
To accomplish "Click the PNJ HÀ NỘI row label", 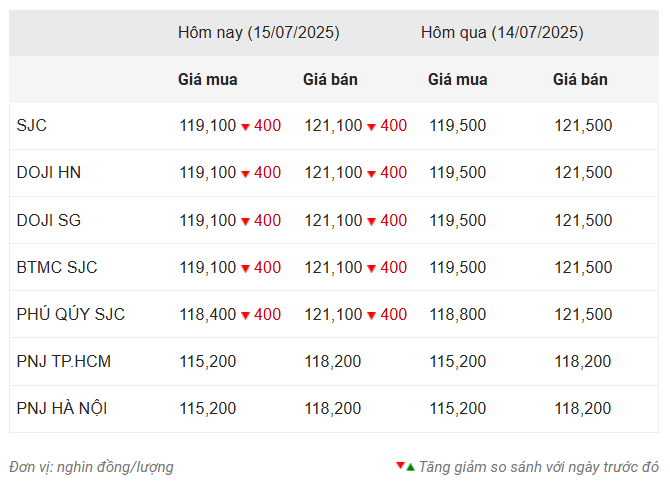I will point(62,408).
